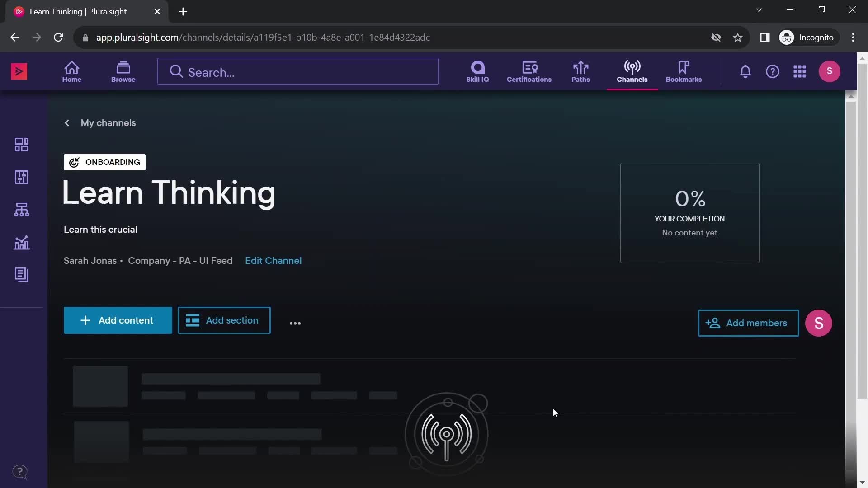Image resolution: width=868 pixels, height=488 pixels.
Task: Click the Skill IQ icon
Action: click(477, 71)
